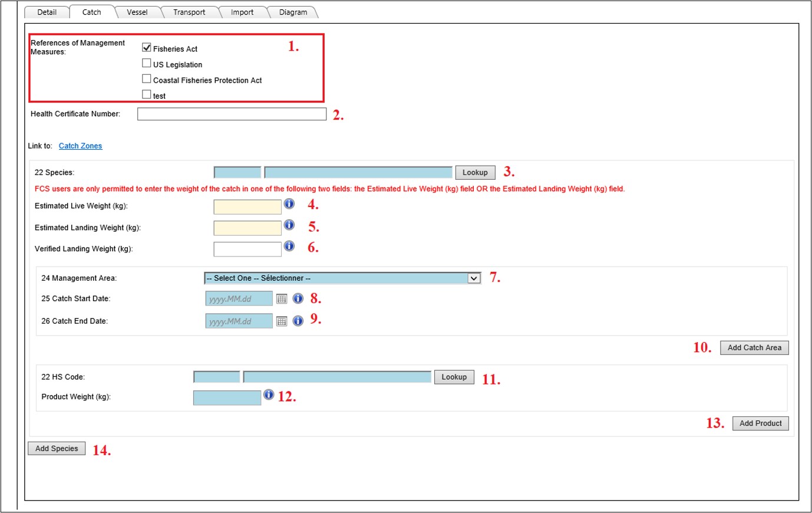812x513 pixels.
Task: Click the Add Product button
Action: point(761,423)
